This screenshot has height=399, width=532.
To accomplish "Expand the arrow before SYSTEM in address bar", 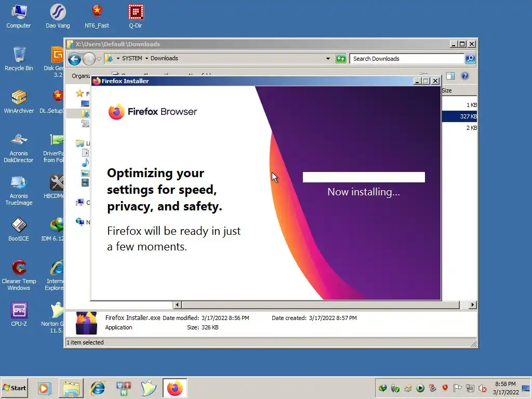I will pyautogui.click(x=118, y=58).
